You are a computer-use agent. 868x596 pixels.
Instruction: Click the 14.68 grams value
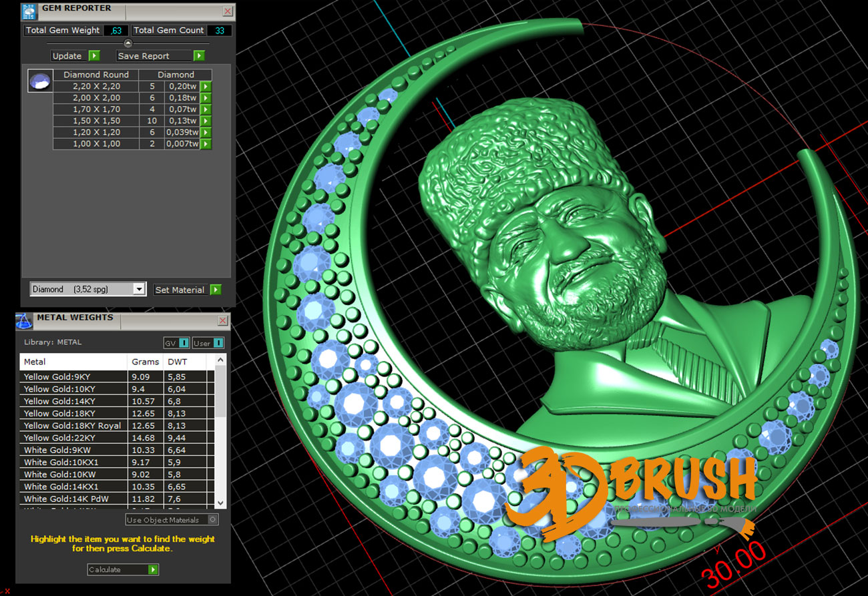coord(143,438)
